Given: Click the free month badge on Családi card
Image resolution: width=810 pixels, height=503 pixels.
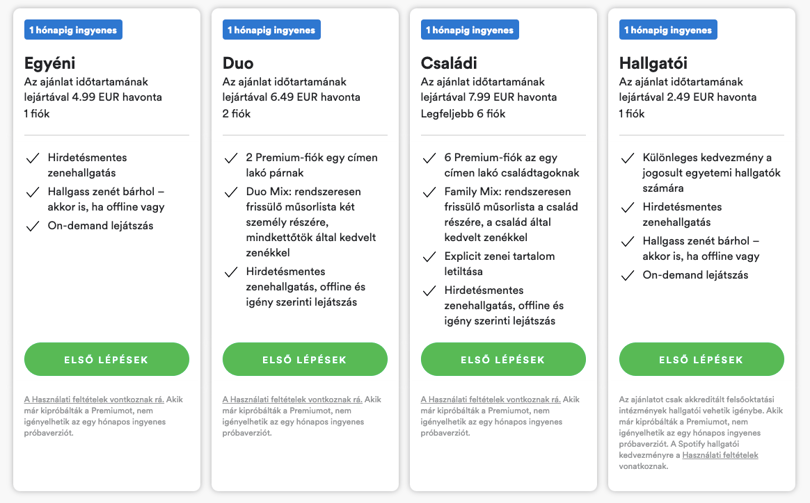Looking at the screenshot, I should [470, 29].
